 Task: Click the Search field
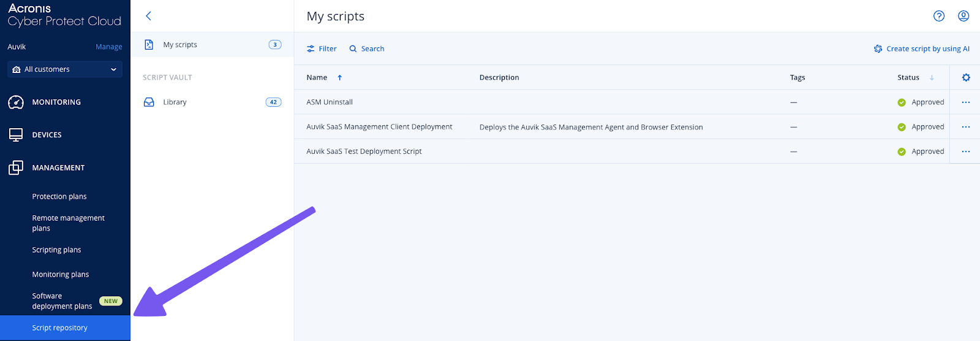click(367, 49)
